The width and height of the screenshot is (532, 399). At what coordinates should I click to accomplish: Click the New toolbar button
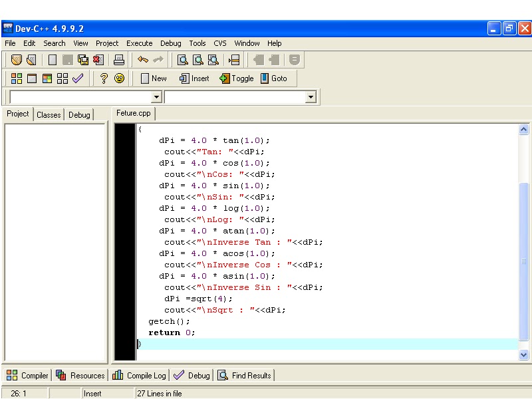(x=154, y=78)
